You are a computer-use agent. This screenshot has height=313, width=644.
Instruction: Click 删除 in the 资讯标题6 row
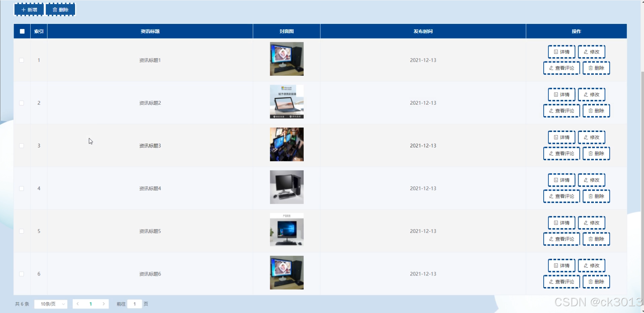[596, 282]
